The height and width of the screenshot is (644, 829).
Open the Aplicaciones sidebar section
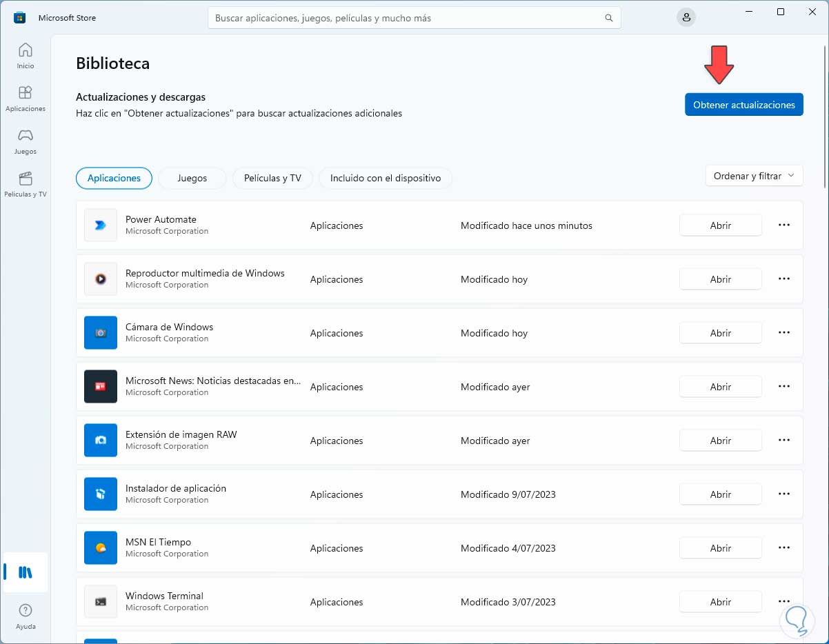pyautogui.click(x=26, y=98)
